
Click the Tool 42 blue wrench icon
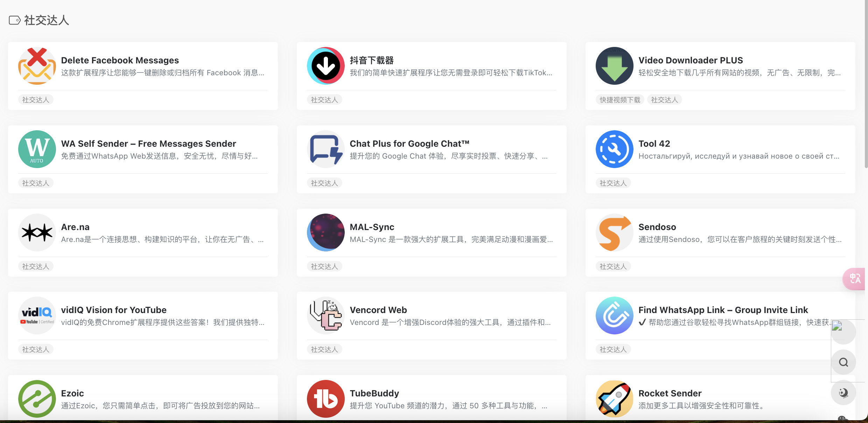click(615, 149)
